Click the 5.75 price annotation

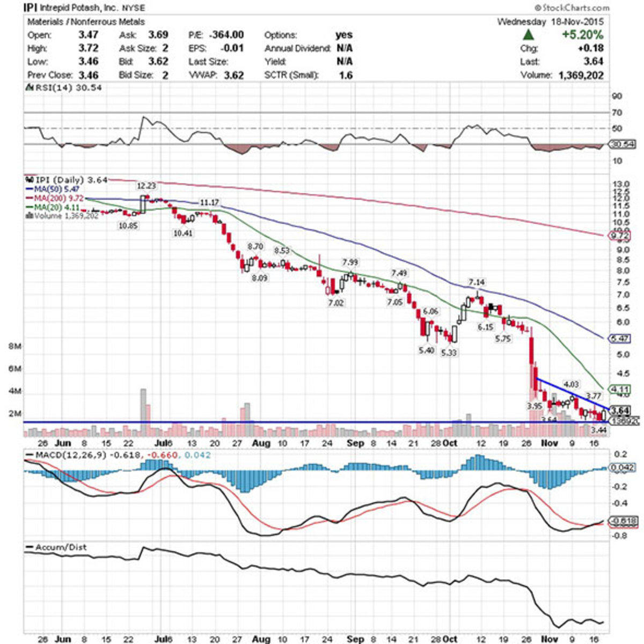pyautogui.click(x=503, y=339)
